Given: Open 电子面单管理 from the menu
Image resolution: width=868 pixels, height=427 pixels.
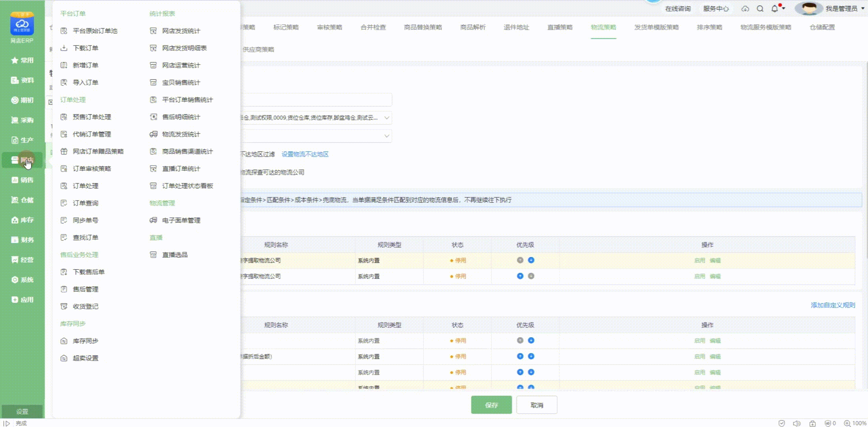Looking at the screenshot, I should tap(181, 220).
